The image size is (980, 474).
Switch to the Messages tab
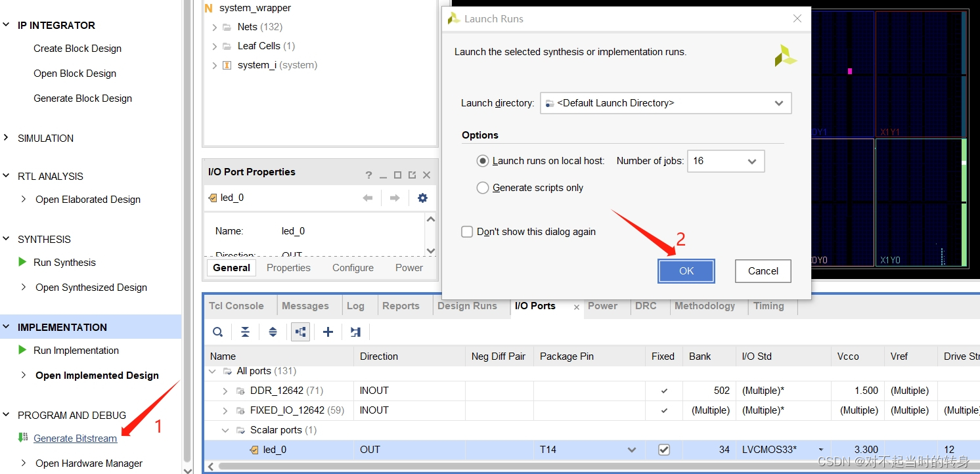coord(305,306)
